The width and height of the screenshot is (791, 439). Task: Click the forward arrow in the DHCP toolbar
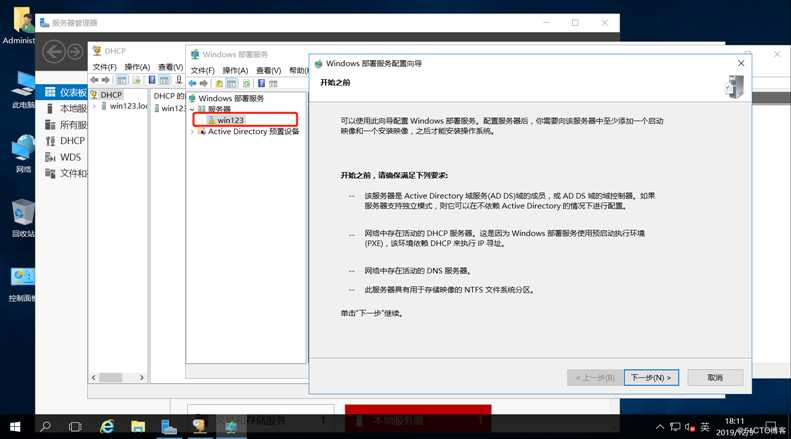pos(105,80)
